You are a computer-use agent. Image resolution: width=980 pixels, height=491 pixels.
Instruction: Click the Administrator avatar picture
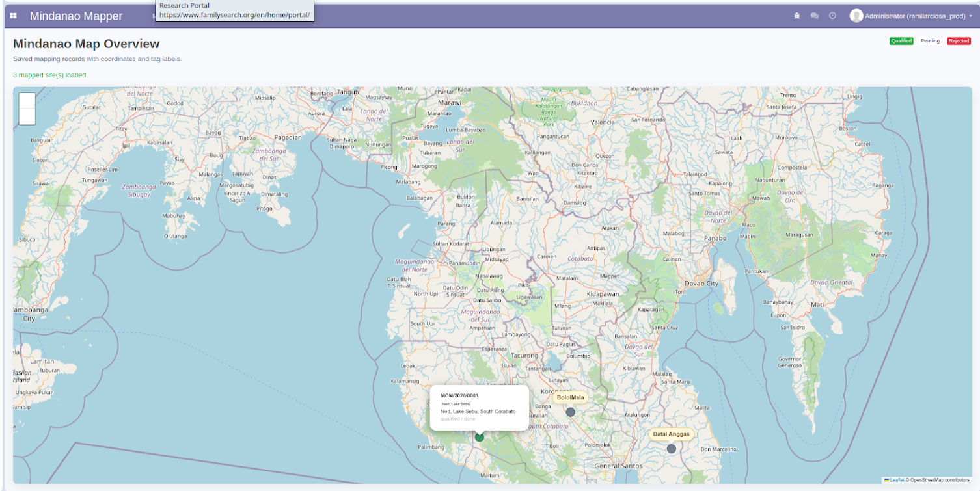click(856, 16)
